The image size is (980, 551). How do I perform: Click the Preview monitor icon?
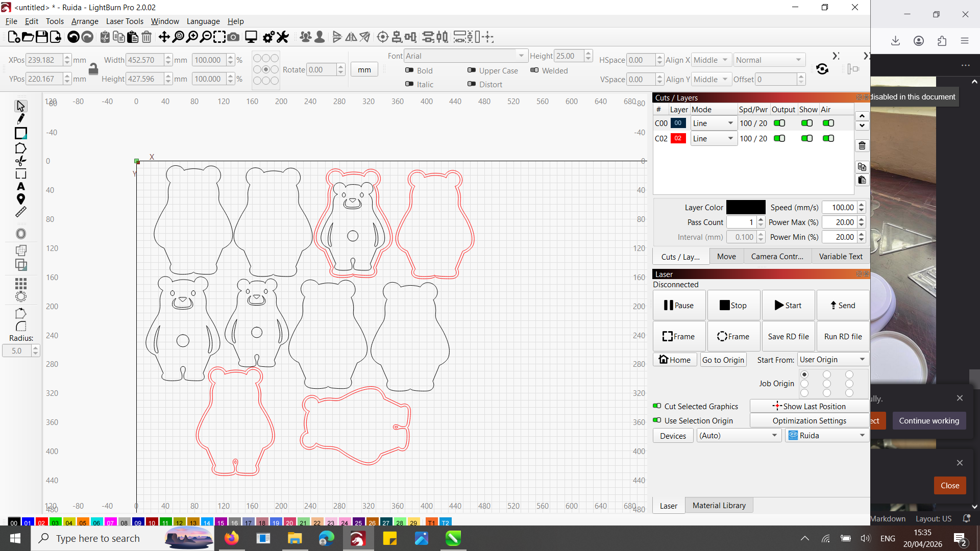[251, 37]
